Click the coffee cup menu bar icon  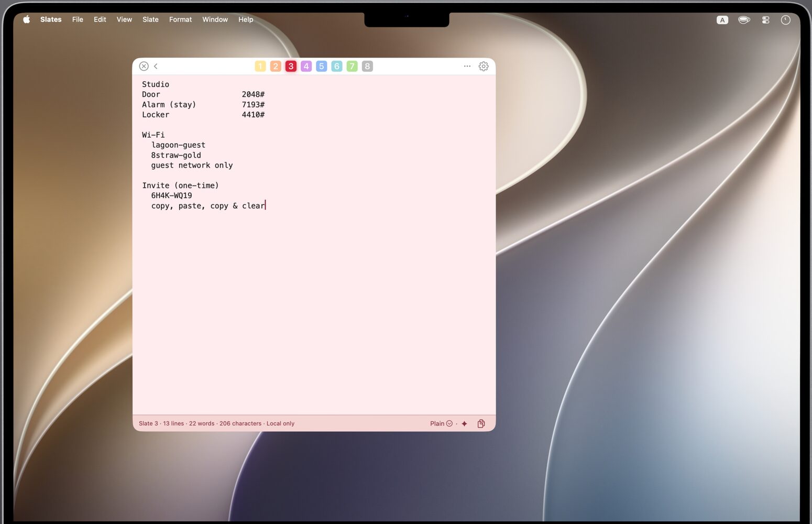pos(744,20)
